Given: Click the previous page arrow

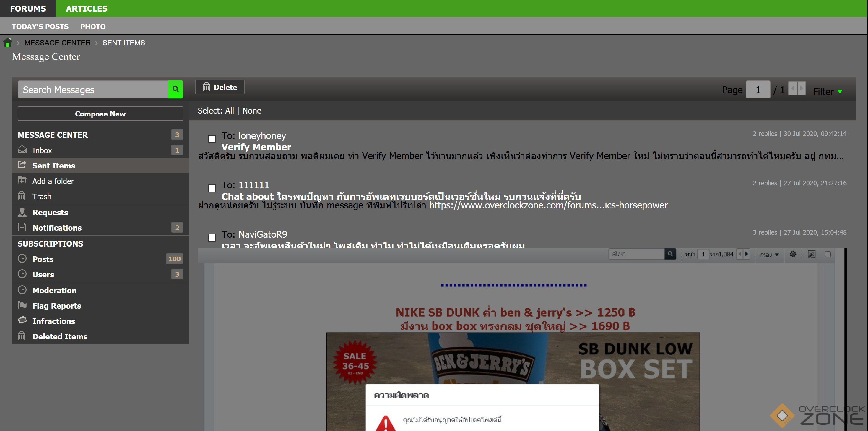Looking at the screenshot, I should 793,88.
